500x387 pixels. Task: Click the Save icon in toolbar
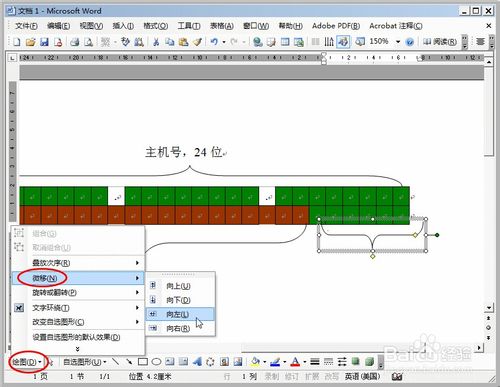click(44, 42)
